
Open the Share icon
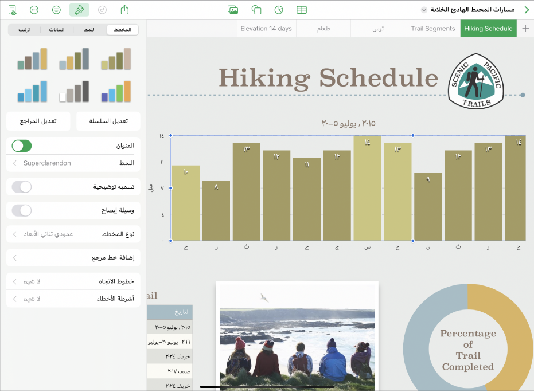tap(124, 10)
